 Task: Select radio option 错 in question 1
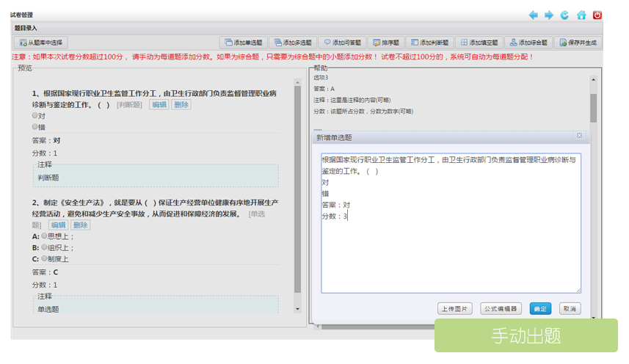(x=34, y=127)
